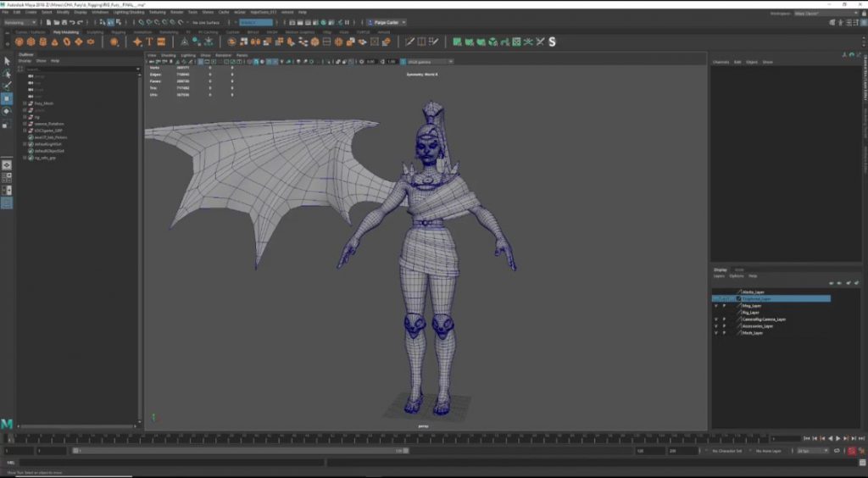This screenshot has height=478, width=868.
Task: Open the 24 fps playback speed dropdown
Action: pos(813,451)
